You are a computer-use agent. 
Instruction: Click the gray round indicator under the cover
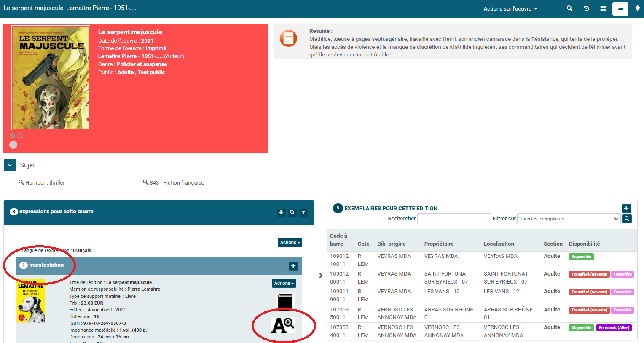(x=13, y=145)
